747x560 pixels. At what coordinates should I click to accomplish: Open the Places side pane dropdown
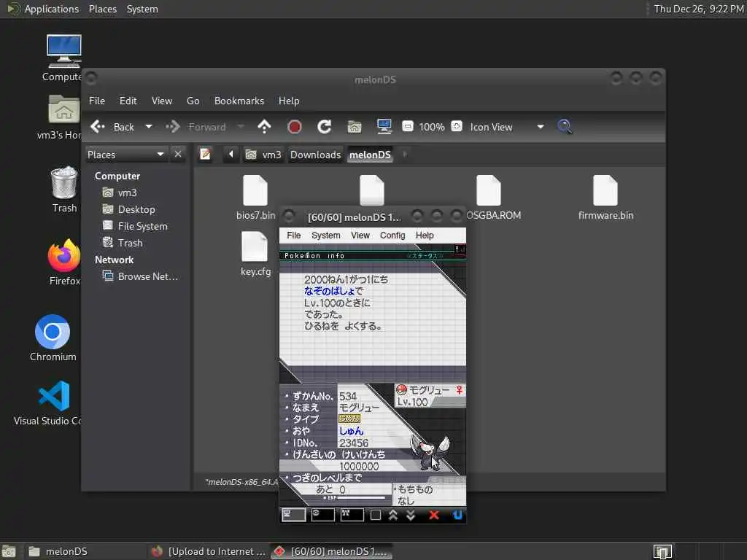click(x=125, y=155)
